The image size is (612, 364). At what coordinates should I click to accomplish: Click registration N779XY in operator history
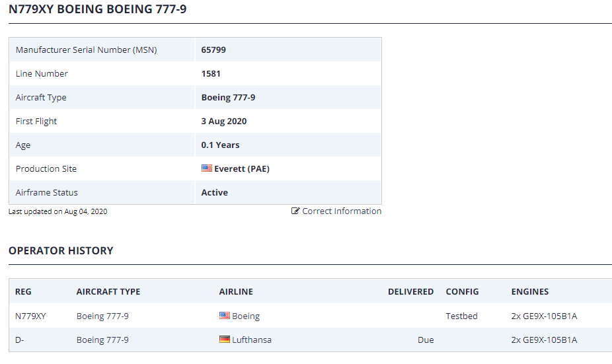(30, 316)
